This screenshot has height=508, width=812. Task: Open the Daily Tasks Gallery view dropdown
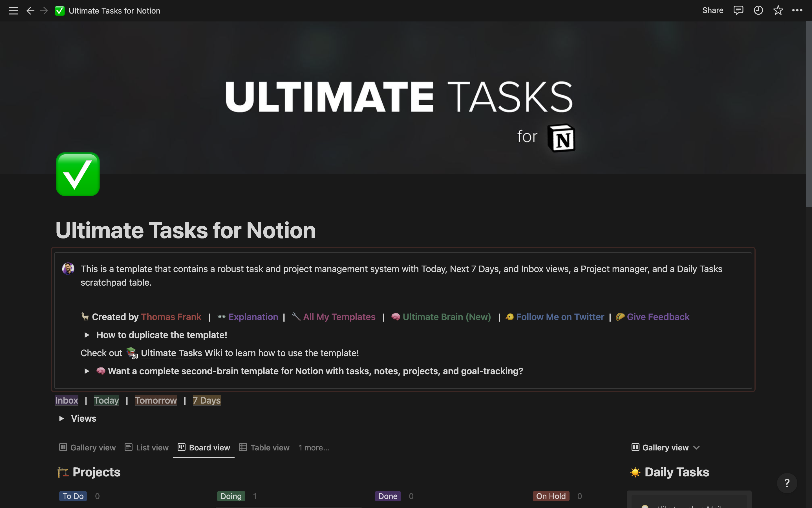coord(666,448)
